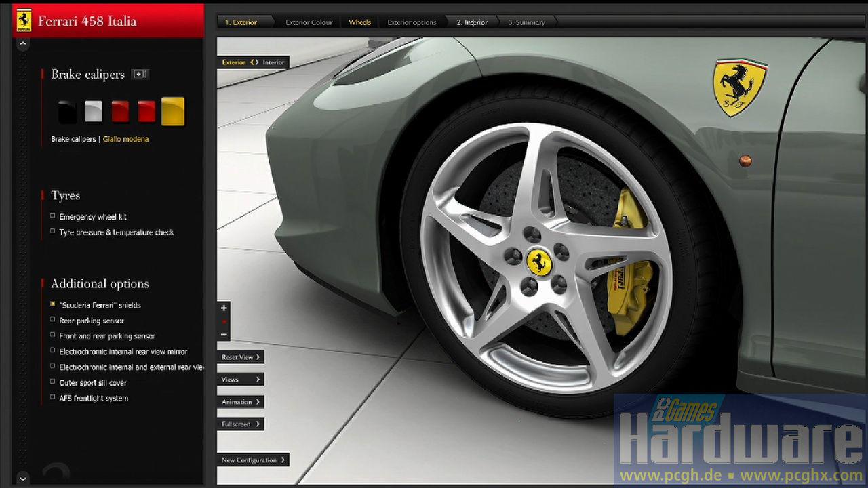868x488 pixels.
Task: Click the Tyres section heading
Action: point(66,196)
